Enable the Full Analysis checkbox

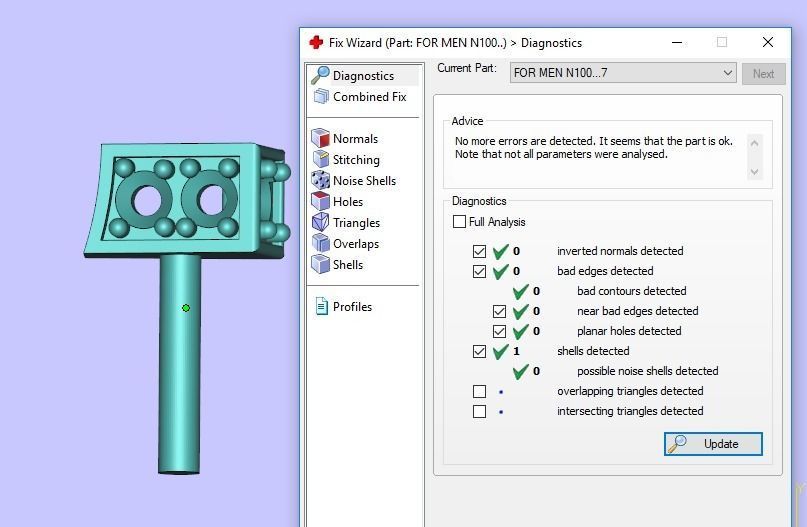[459, 222]
